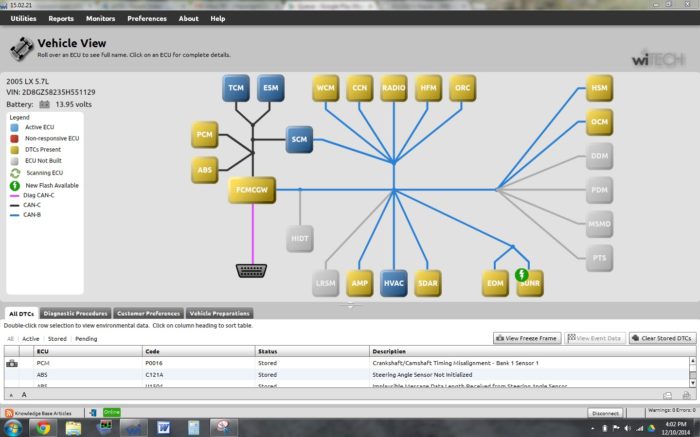Select the PCM ECU in topology
700x437 pixels.
coord(205,134)
